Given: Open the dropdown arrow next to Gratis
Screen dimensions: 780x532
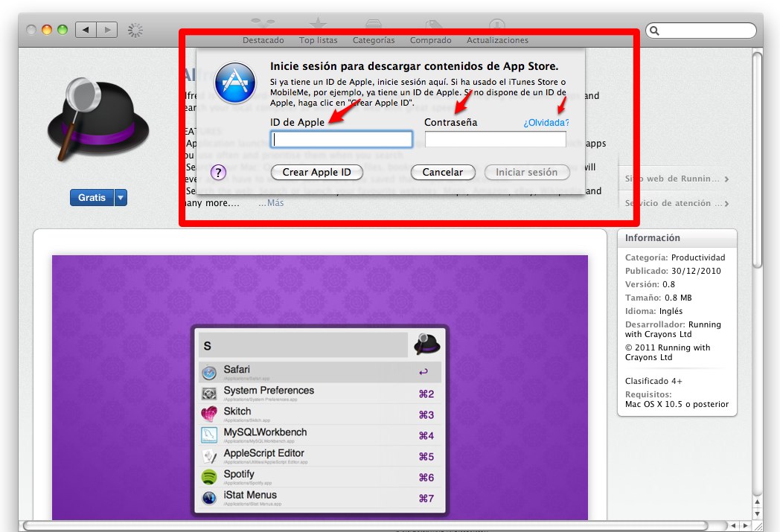Looking at the screenshot, I should pyautogui.click(x=121, y=197).
